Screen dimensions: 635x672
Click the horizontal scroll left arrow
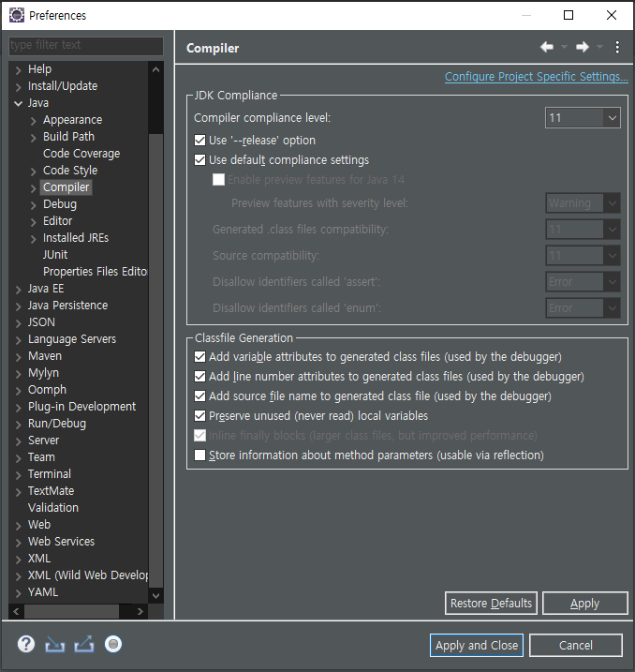[x=16, y=612]
